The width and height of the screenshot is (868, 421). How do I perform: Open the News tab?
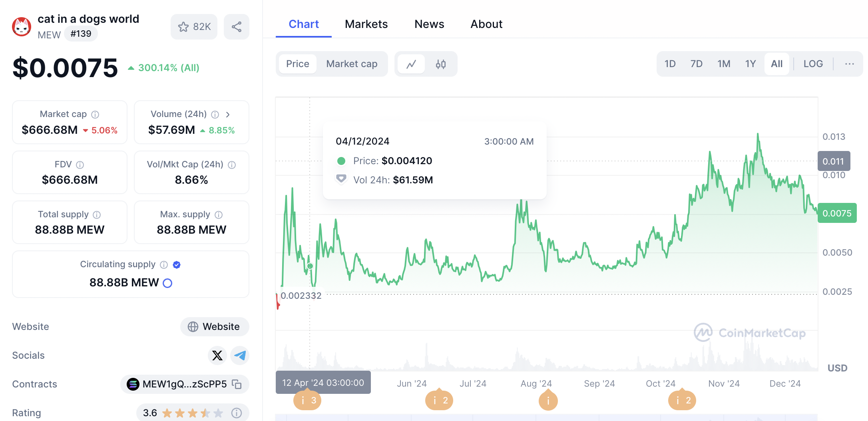[x=429, y=24]
